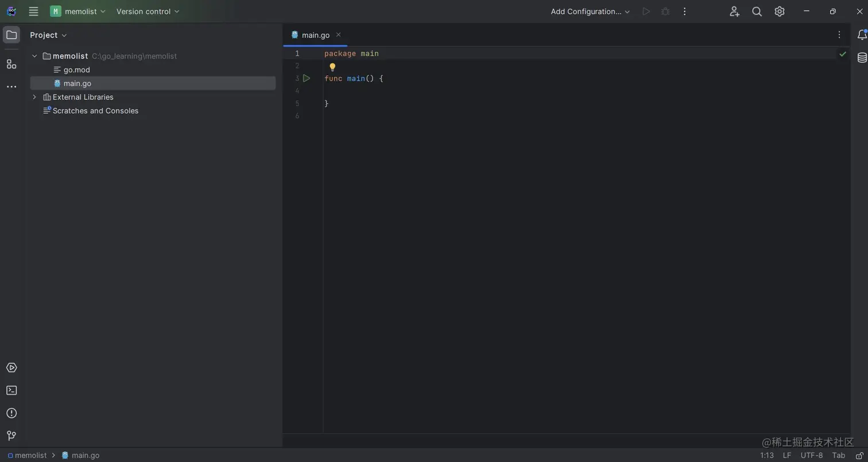Expand External Libraries node

coord(34,97)
